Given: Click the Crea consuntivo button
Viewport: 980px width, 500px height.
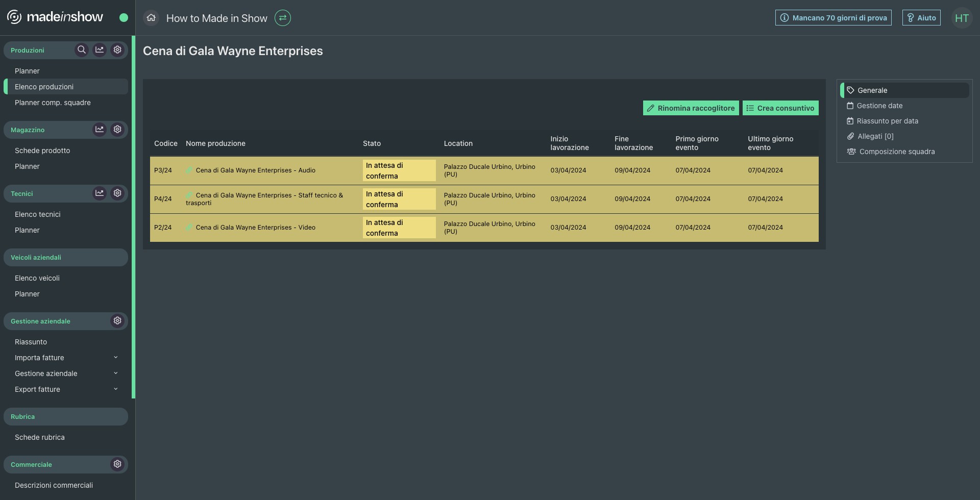Looking at the screenshot, I should [x=780, y=108].
